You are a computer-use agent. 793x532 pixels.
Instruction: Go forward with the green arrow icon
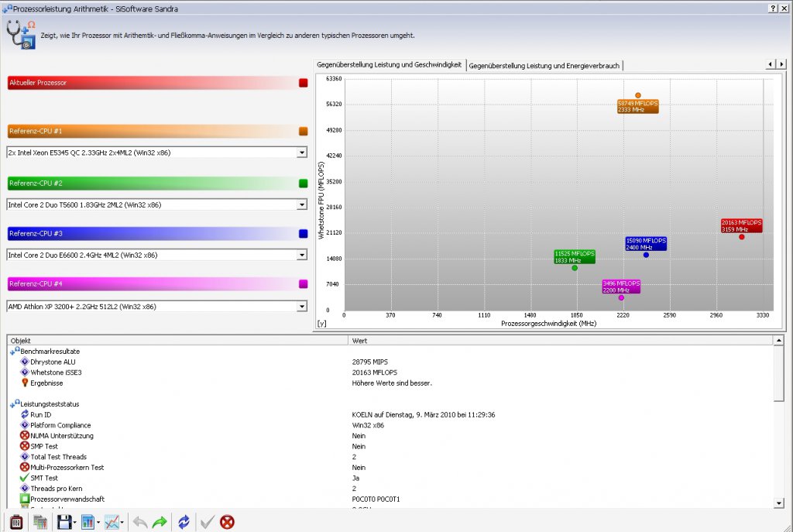(x=160, y=522)
